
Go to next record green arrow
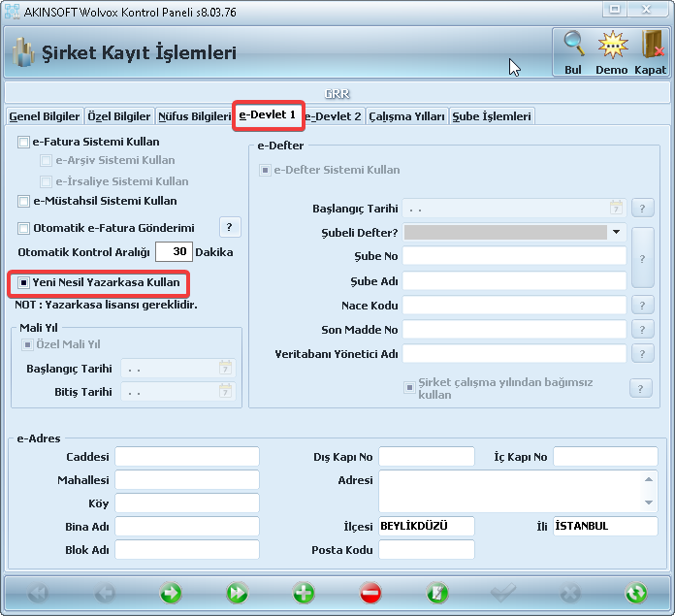171,594
